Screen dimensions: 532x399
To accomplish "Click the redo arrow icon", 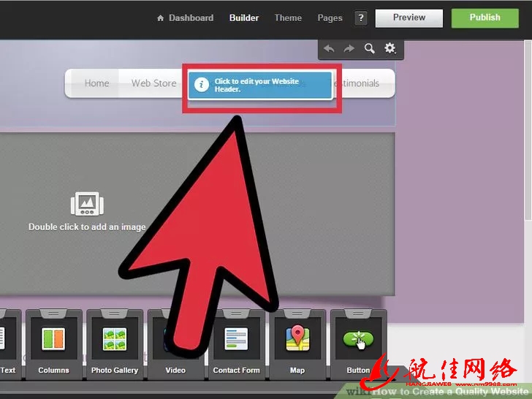I will point(349,48).
